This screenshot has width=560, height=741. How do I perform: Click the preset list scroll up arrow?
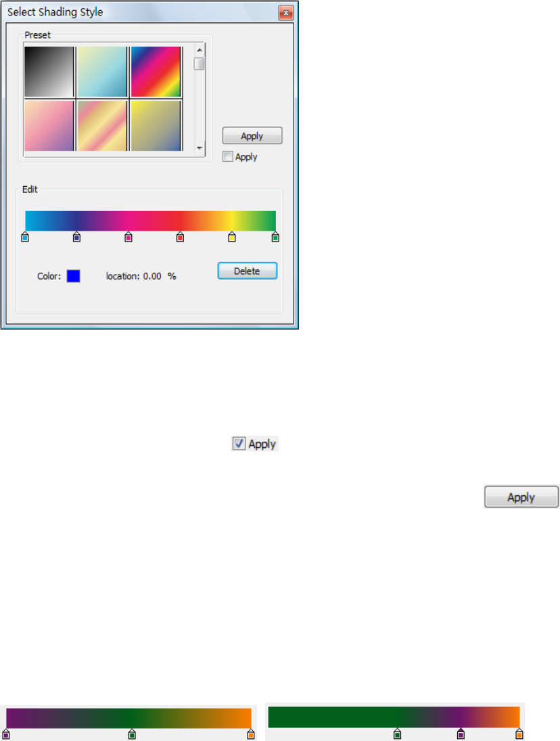pyautogui.click(x=200, y=49)
